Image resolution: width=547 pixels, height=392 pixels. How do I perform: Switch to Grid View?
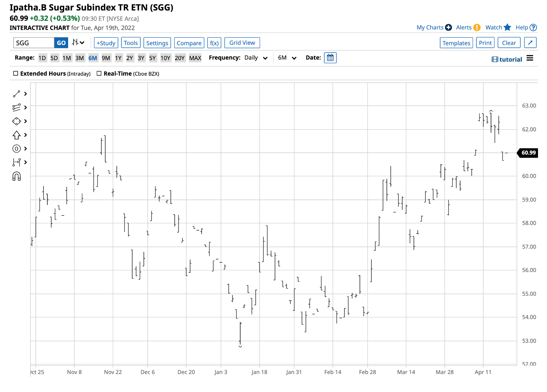(242, 43)
